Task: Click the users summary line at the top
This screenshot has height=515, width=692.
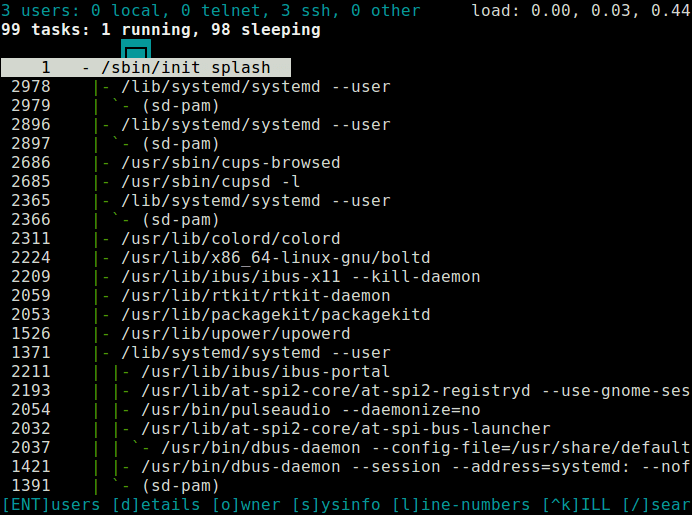Action: [211, 11]
